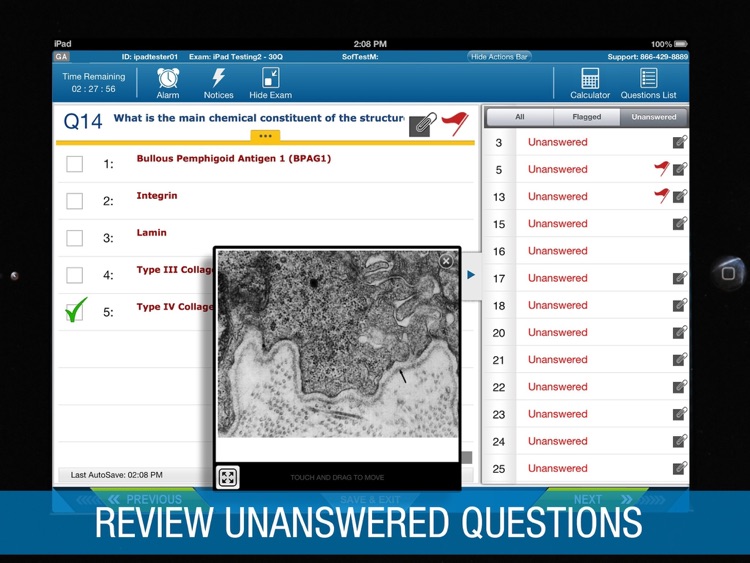Screen dimensions: 750x563
Task: Collapse questions list with blue arrow
Action: (471, 275)
